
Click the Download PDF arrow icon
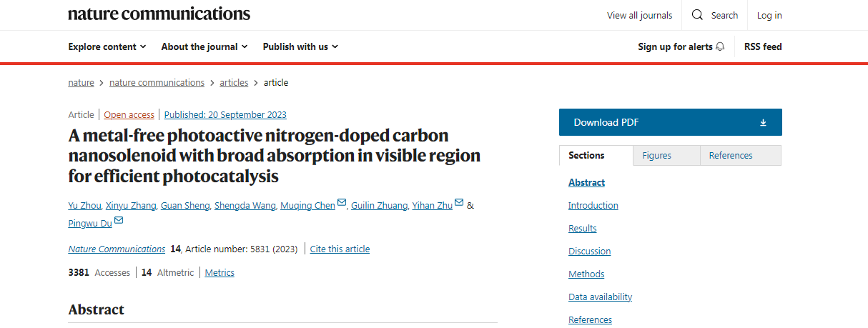click(x=763, y=122)
